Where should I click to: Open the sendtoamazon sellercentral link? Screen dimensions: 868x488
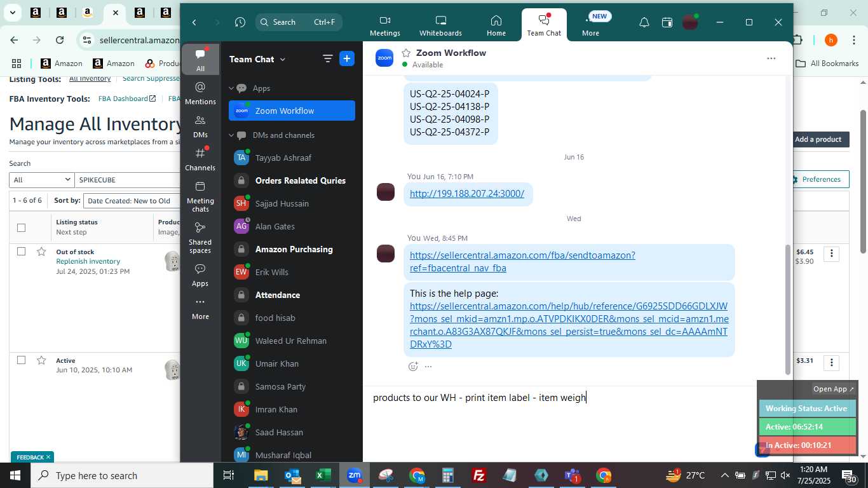point(522,262)
